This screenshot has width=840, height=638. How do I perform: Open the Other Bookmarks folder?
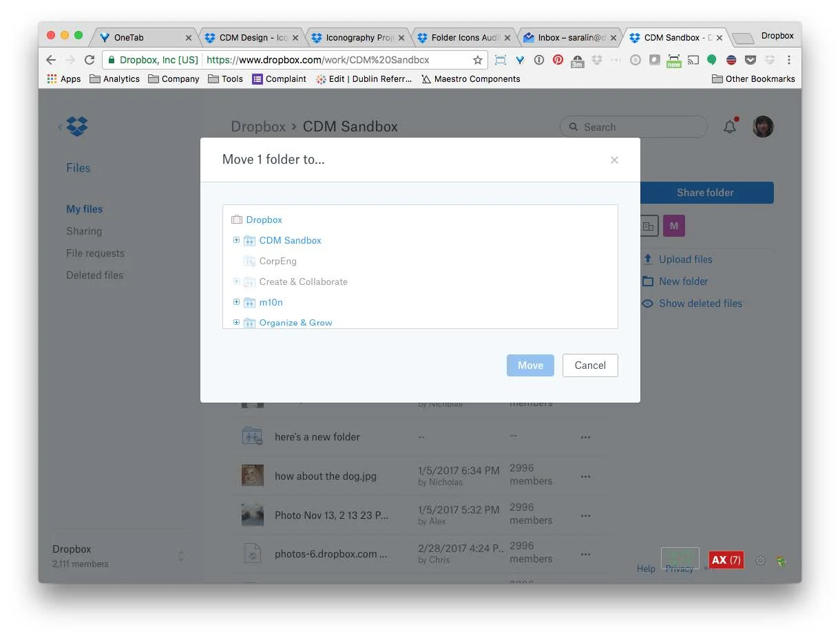[x=753, y=79]
